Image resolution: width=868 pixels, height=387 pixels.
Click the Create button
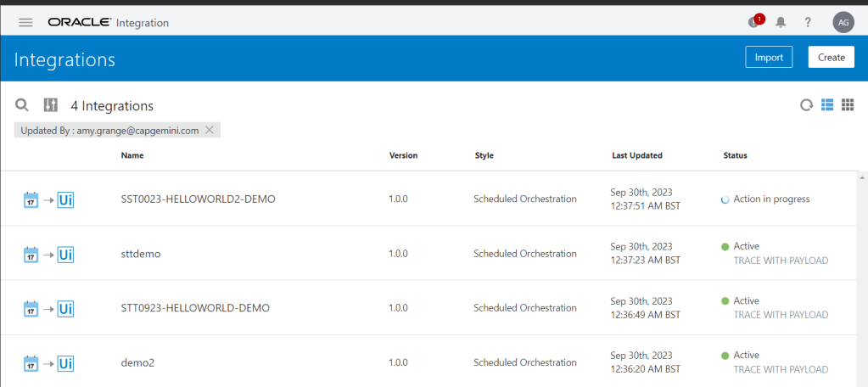(x=831, y=57)
